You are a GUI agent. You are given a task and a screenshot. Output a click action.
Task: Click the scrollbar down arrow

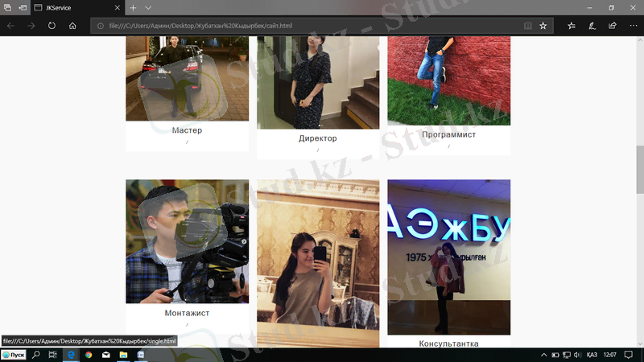tap(640, 344)
